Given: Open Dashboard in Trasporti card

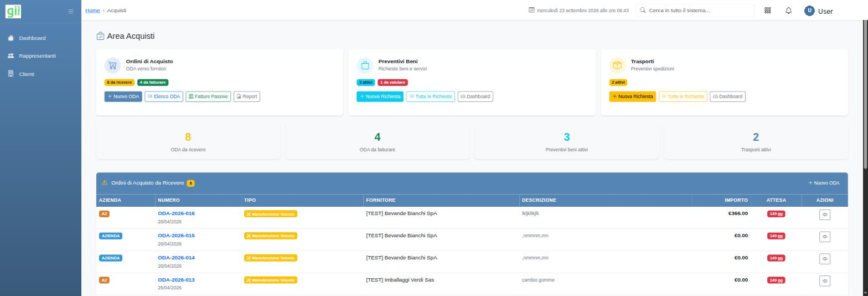Looking at the screenshot, I should coord(728,96).
